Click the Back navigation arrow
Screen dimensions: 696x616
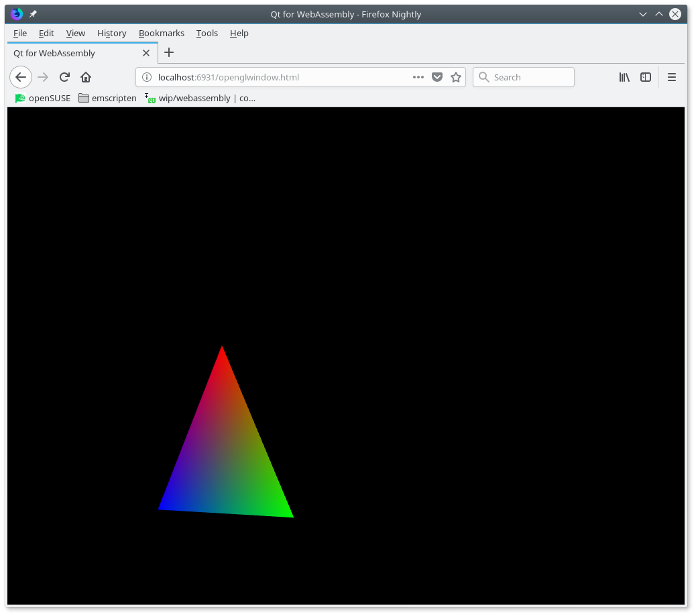pyautogui.click(x=21, y=77)
